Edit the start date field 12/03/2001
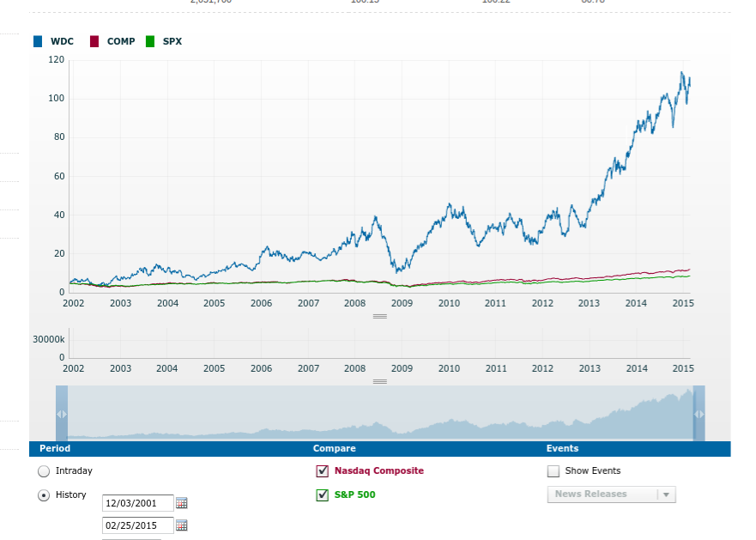The image size is (756, 540). pyautogui.click(x=137, y=503)
